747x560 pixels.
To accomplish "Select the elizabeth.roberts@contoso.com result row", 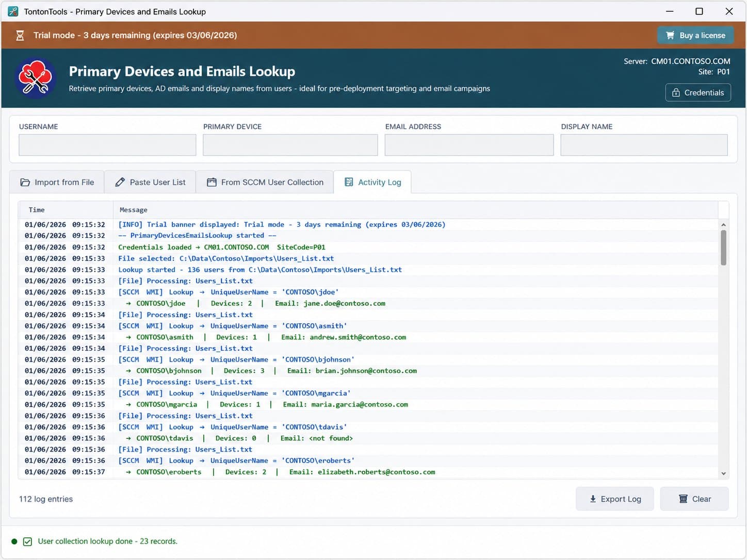I will click(x=368, y=472).
